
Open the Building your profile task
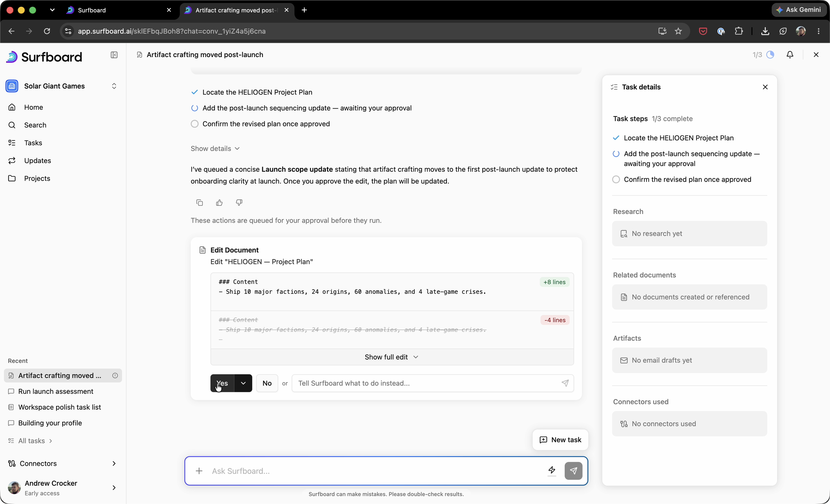pos(63,423)
